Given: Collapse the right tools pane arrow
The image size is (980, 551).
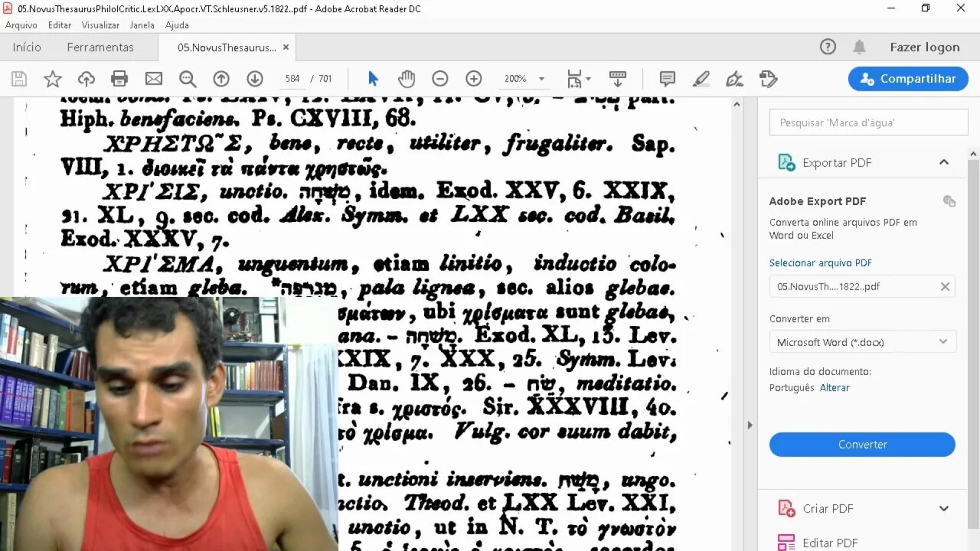Looking at the screenshot, I should pyautogui.click(x=750, y=425).
